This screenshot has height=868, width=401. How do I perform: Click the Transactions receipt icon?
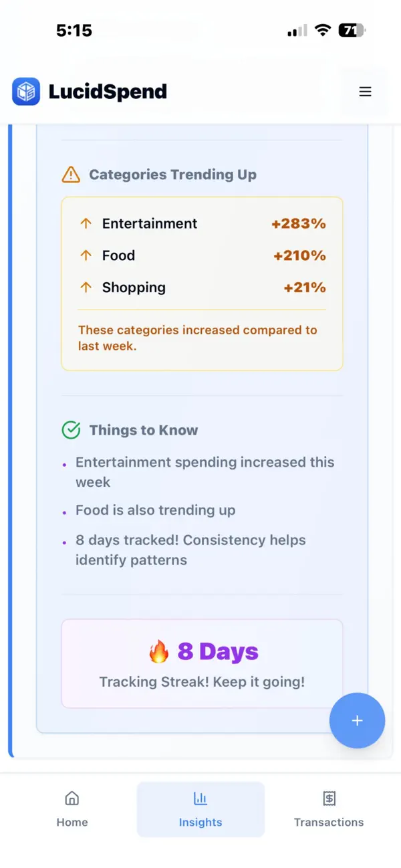pyautogui.click(x=329, y=798)
